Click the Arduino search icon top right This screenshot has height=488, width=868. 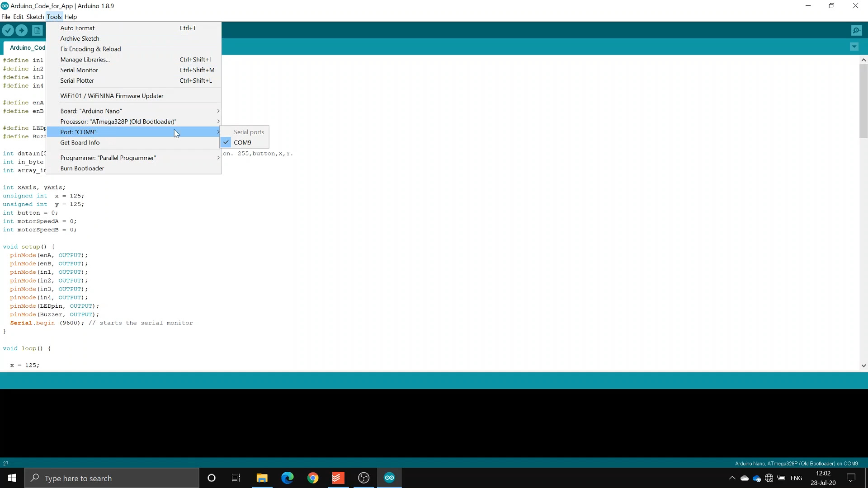coord(857,30)
